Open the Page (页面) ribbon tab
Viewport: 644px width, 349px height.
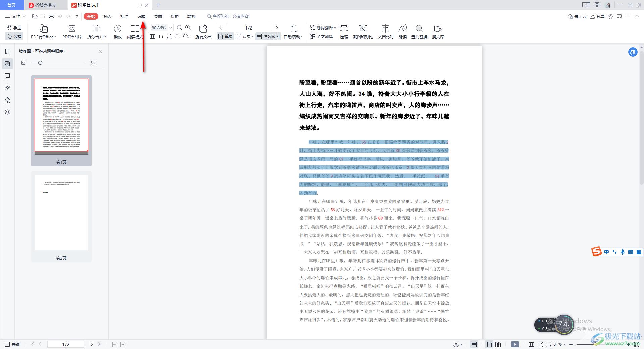click(158, 16)
